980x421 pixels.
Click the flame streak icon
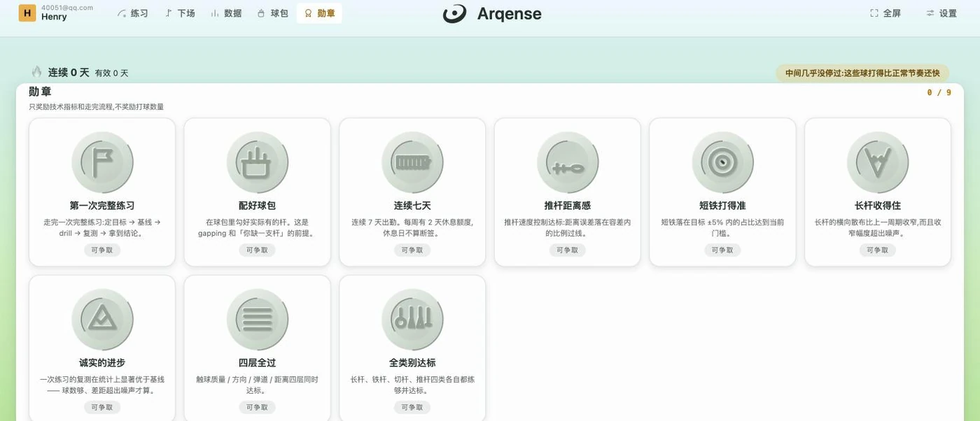36,72
